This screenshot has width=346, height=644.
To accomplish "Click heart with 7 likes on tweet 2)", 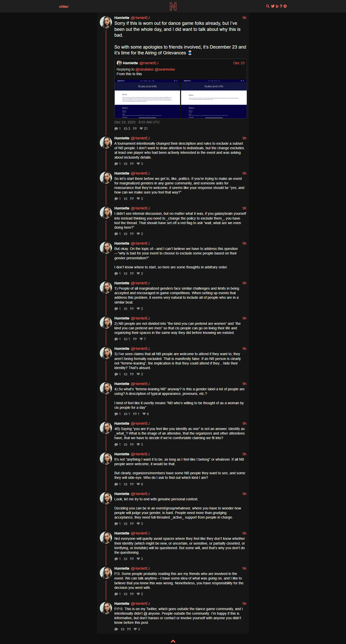I will point(141,339).
